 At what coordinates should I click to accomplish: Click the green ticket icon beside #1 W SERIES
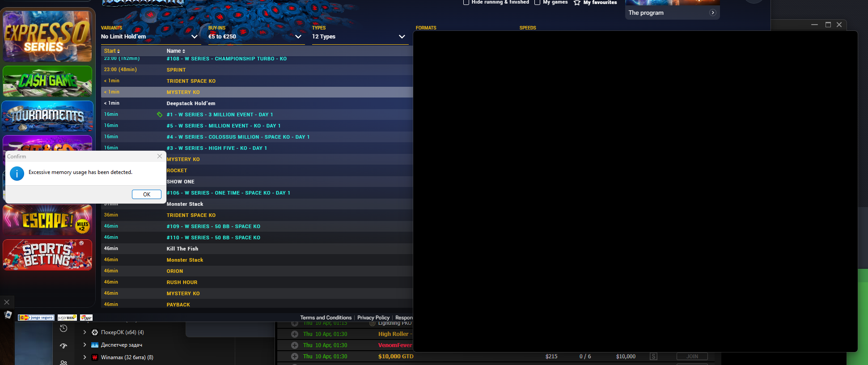160,115
